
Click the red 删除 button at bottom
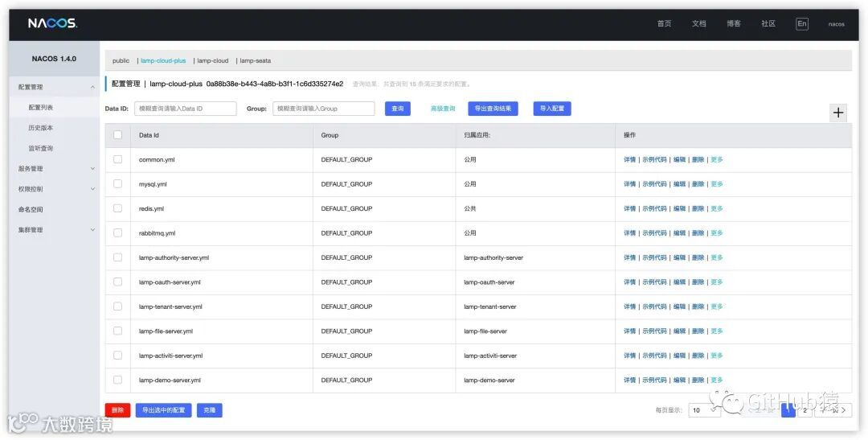click(x=117, y=410)
